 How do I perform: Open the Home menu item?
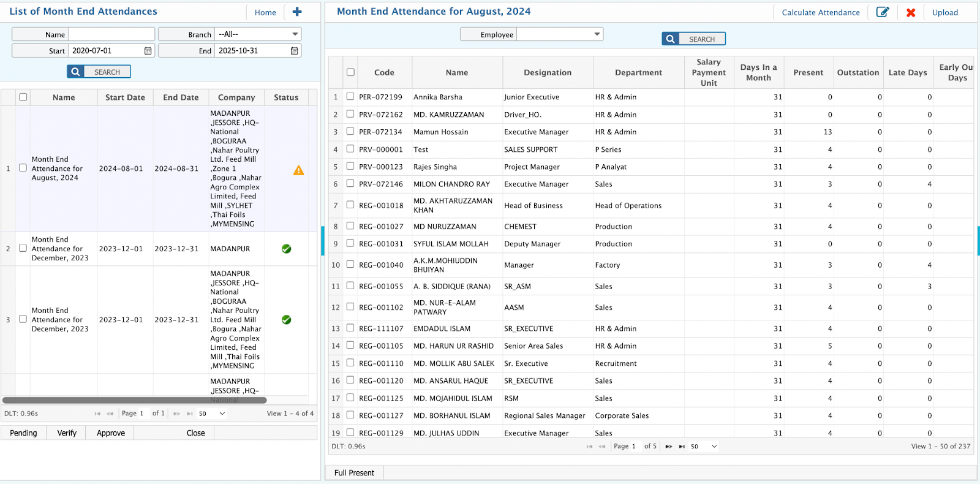click(x=265, y=12)
